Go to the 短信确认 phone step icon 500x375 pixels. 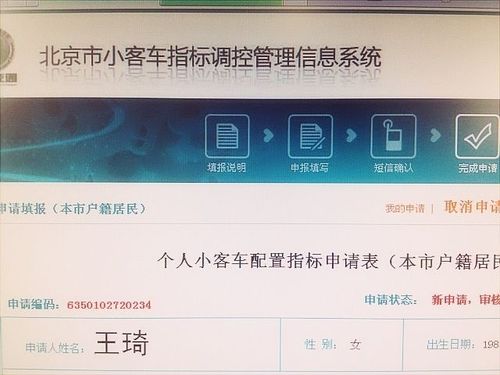[x=393, y=136]
